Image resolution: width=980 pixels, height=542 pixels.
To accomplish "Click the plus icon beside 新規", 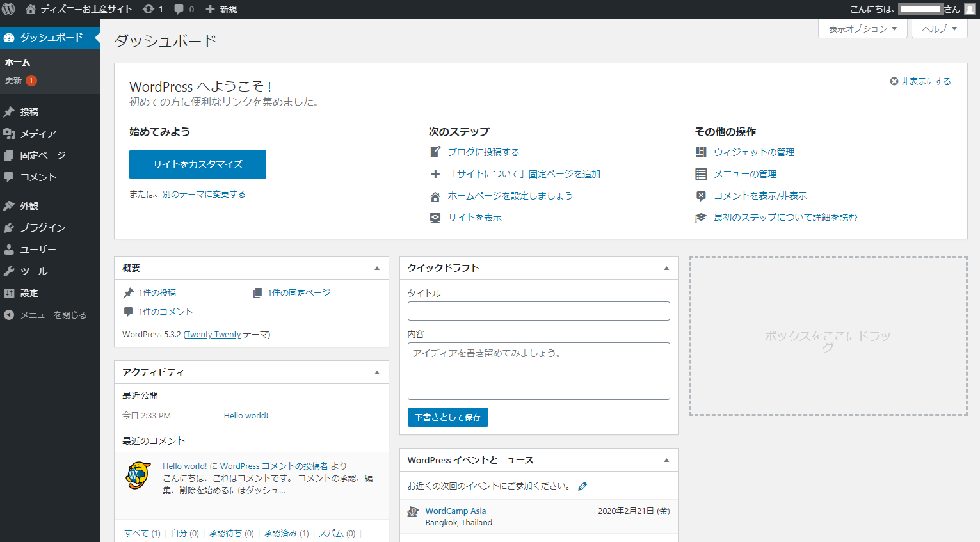I will 209,9.
